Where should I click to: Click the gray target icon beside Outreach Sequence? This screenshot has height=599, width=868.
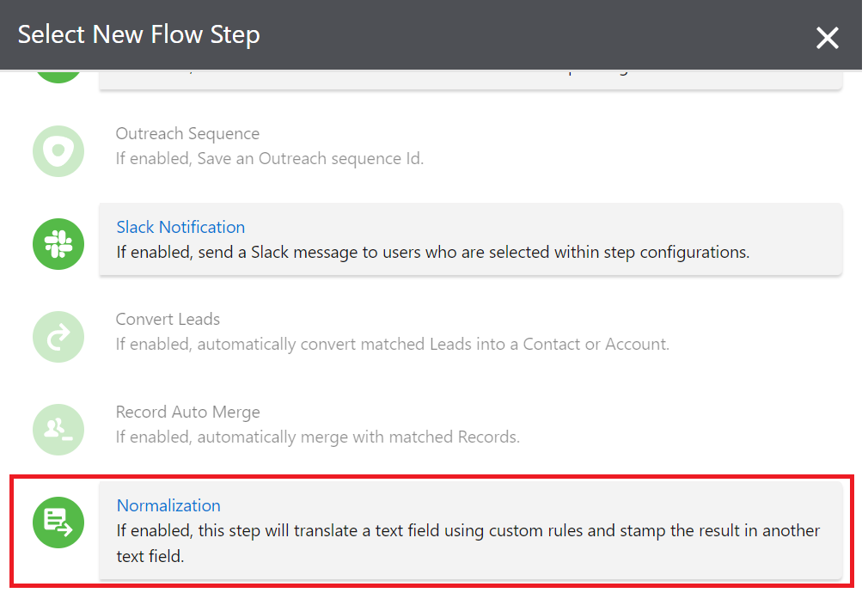tap(58, 151)
